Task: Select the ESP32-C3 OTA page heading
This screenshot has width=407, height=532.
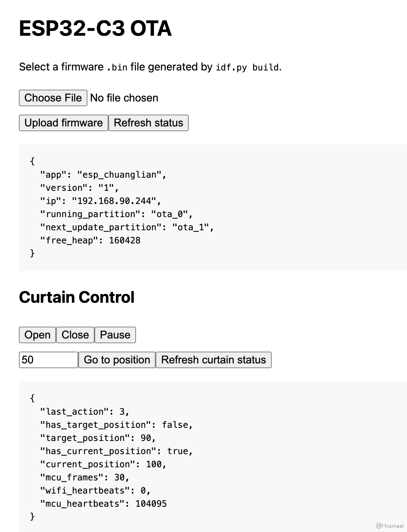Action: point(96,28)
